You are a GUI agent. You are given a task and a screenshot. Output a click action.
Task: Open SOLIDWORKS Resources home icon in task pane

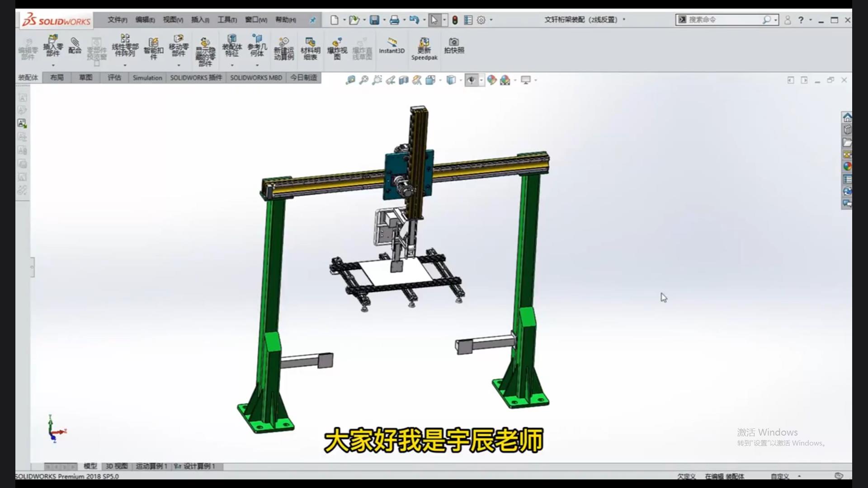847,117
